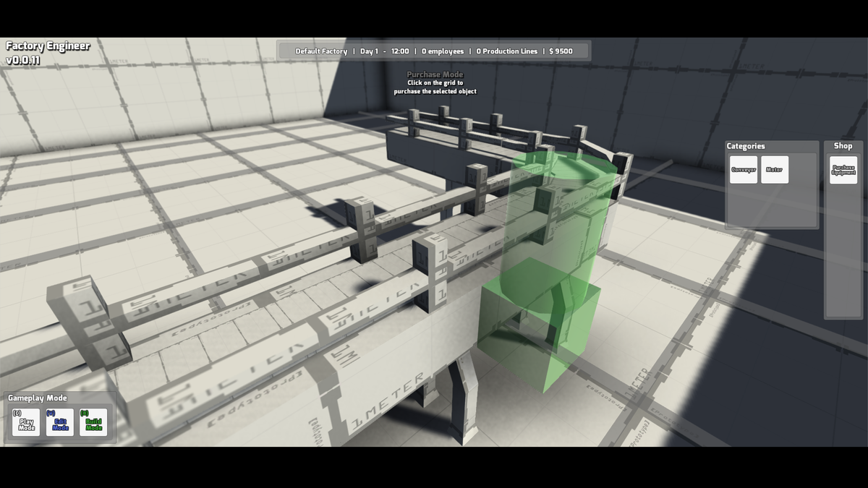The image size is (868, 488).
Task: Open Purchase Equipment in Shop
Action: coord(843,170)
